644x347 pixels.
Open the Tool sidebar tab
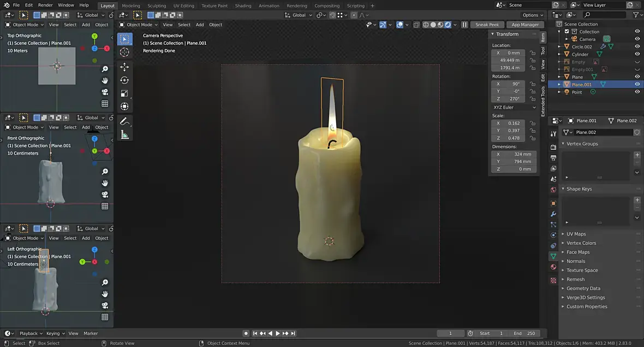(542, 51)
